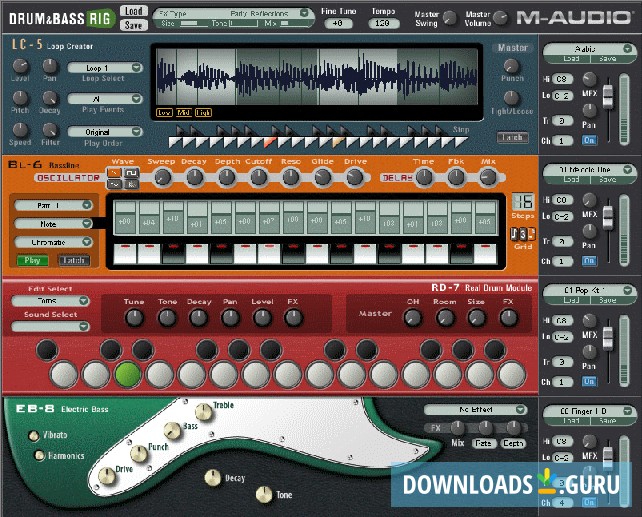Click the bassline Play button
642x517 pixels.
pos(32,260)
